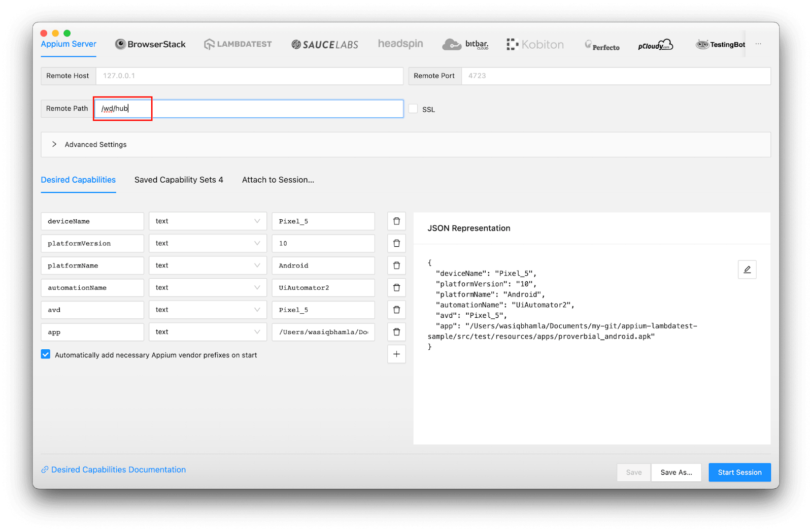Switch to the BrowserStack tab
The height and width of the screenshot is (532, 812).
[150, 44]
